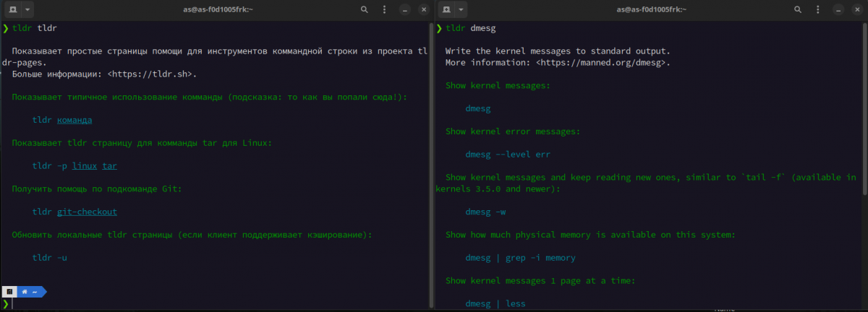Click 'Show how much physical memory' line

590,235
